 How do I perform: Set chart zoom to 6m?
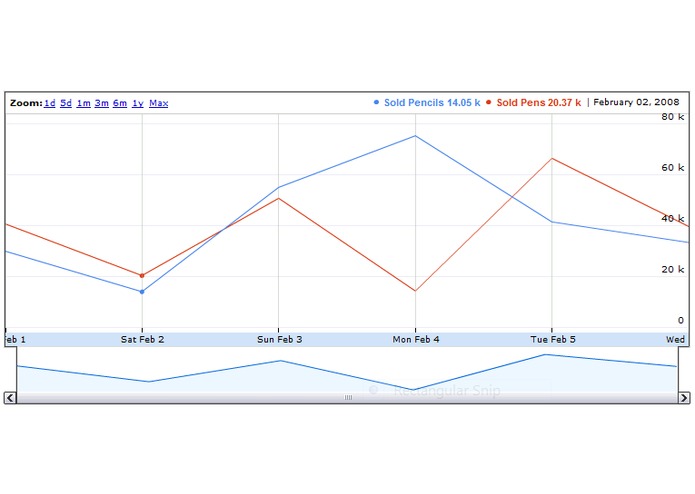tap(120, 103)
